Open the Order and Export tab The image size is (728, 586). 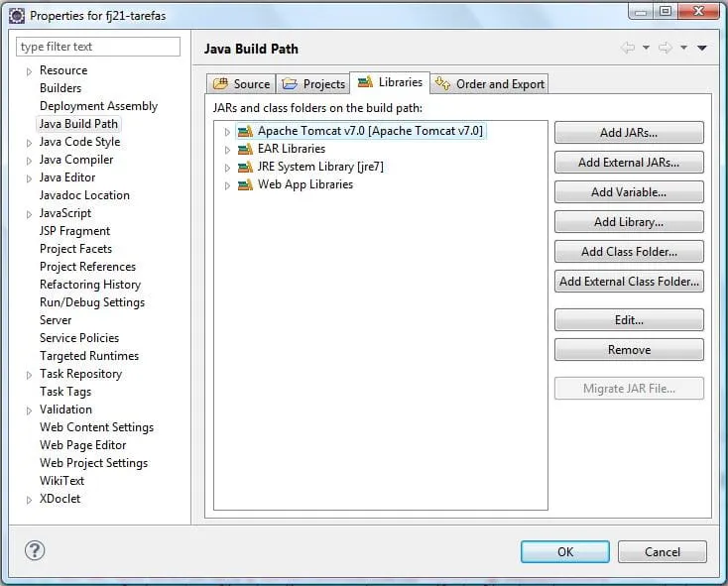(x=489, y=84)
